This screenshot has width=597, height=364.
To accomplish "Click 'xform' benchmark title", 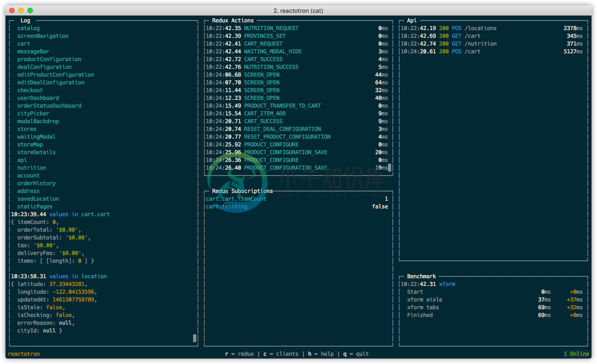I will pyautogui.click(x=447, y=284).
